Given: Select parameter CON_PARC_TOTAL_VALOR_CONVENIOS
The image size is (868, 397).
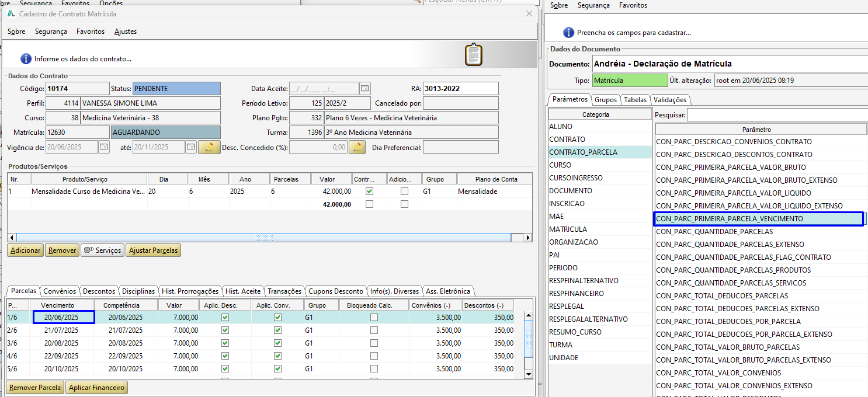Looking at the screenshot, I should [760, 373].
